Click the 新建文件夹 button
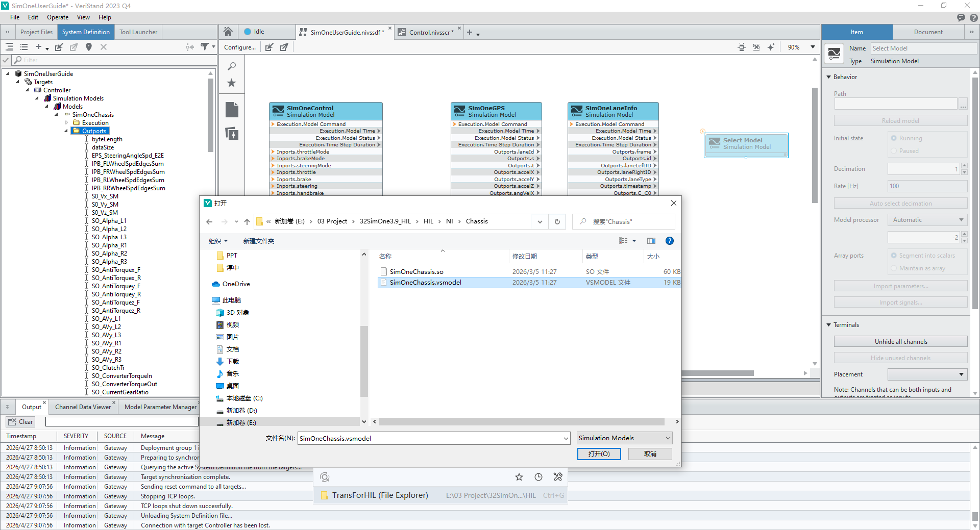Viewport: 980px width, 530px height. (259, 241)
